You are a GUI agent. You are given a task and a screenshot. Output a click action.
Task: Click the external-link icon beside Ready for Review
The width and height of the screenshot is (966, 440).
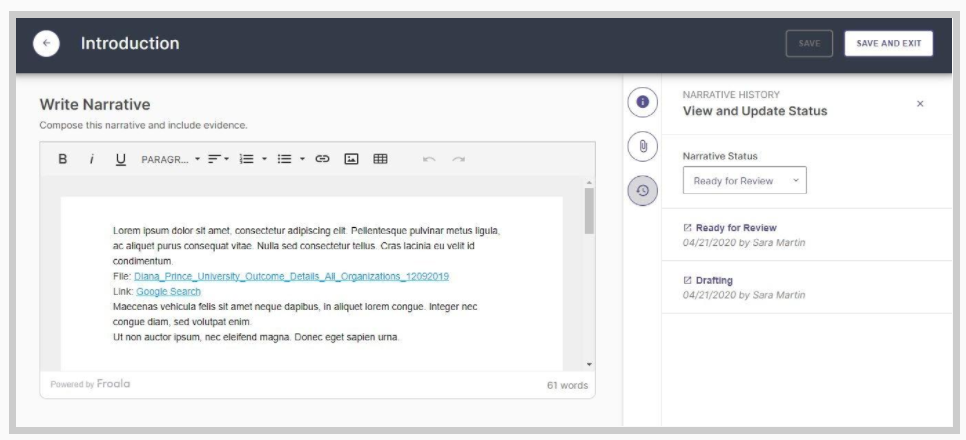pos(688,228)
